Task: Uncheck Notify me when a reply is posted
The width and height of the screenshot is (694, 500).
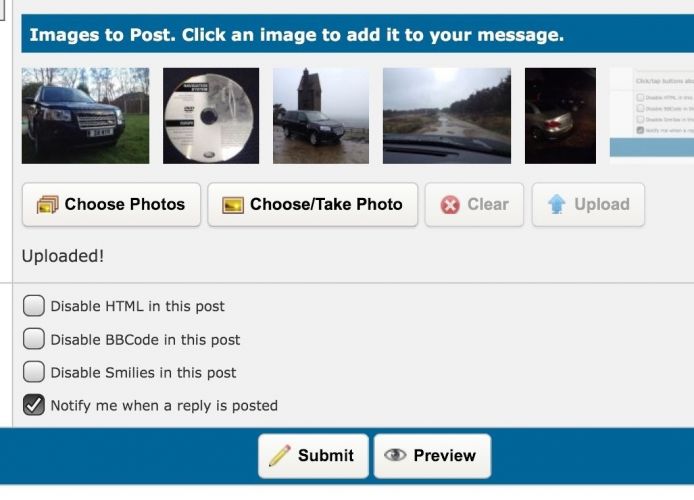Action: [x=34, y=405]
